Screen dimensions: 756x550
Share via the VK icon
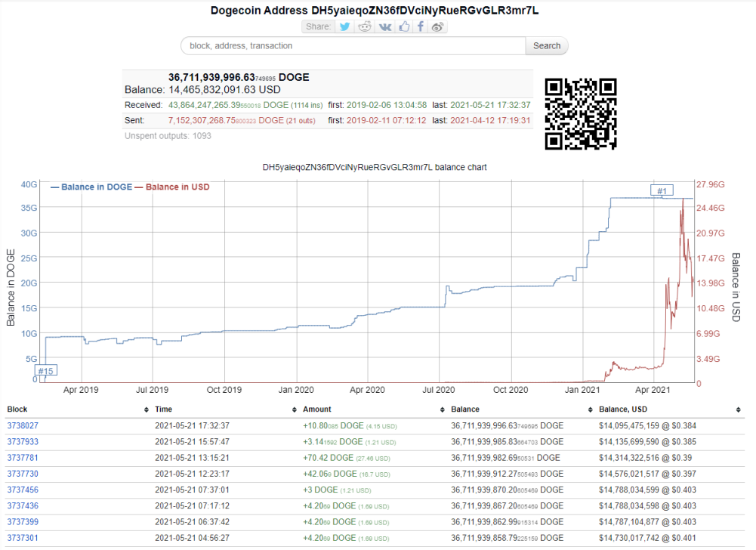click(385, 26)
